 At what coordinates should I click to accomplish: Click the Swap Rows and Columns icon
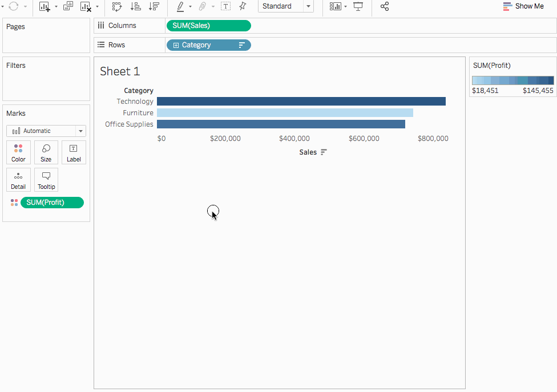point(117,6)
